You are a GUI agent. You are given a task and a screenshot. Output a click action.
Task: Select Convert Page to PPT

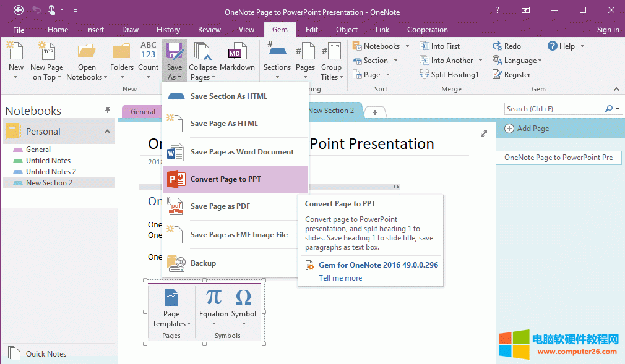[x=226, y=179]
